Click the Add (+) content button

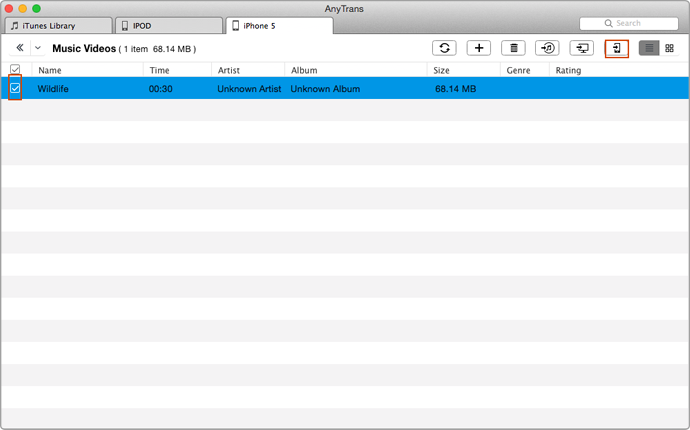[x=479, y=48]
